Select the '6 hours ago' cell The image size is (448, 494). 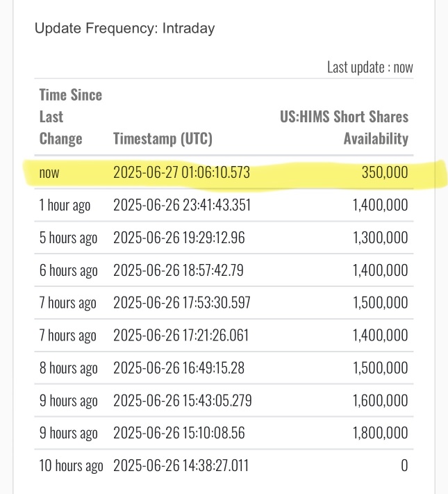(68, 271)
